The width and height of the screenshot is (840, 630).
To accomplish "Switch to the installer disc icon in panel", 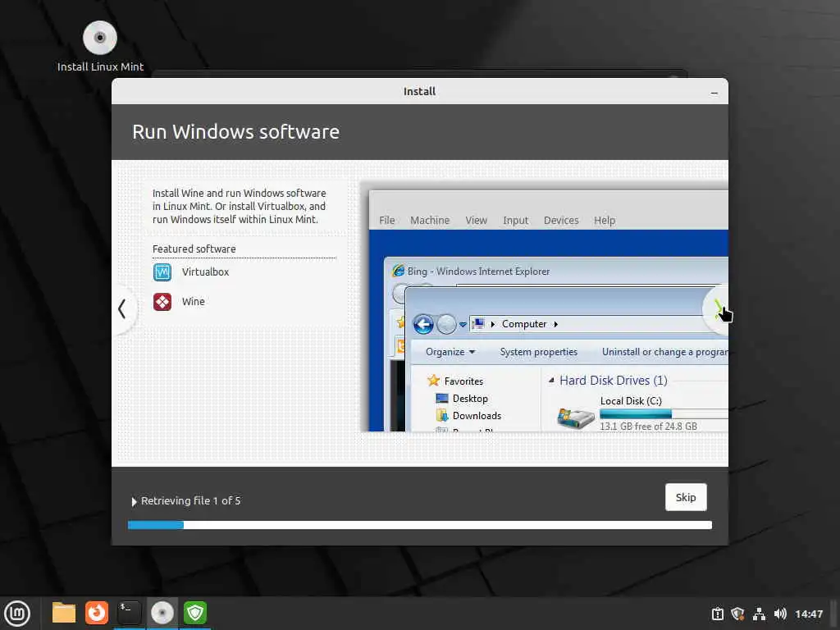I will coord(162,613).
